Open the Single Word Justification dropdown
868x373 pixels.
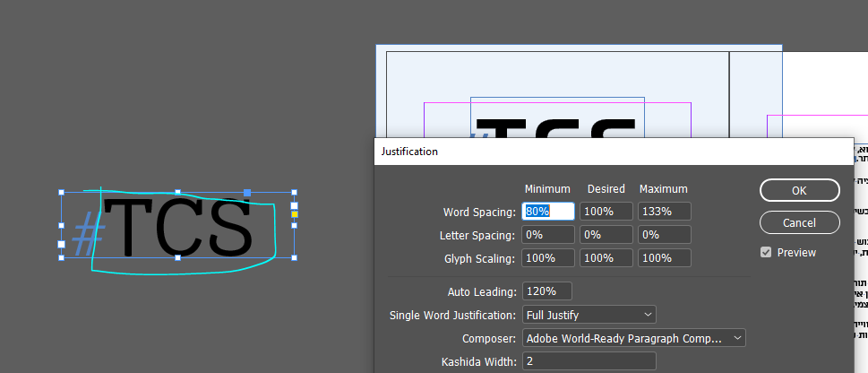[x=589, y=315]
